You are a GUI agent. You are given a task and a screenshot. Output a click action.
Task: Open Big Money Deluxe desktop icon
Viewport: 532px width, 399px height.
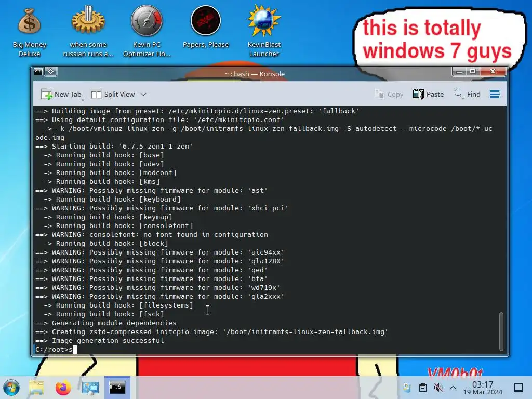pos(29,32)
